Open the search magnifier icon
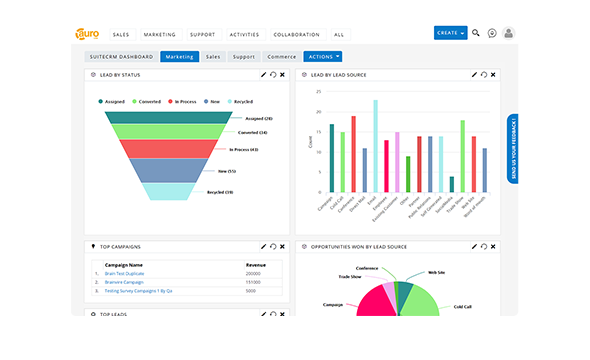The width and height of the screenshot is (590, 360). click(x=476, y=33)
